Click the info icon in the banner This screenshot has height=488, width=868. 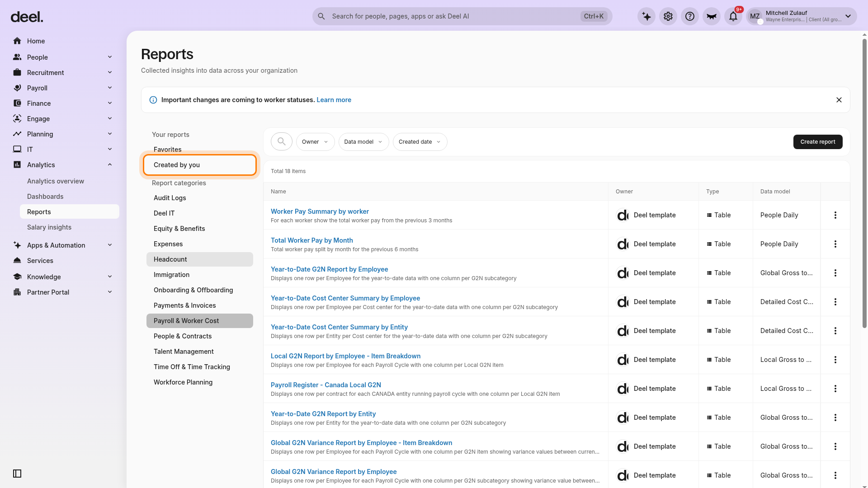(x=153, y=100)
